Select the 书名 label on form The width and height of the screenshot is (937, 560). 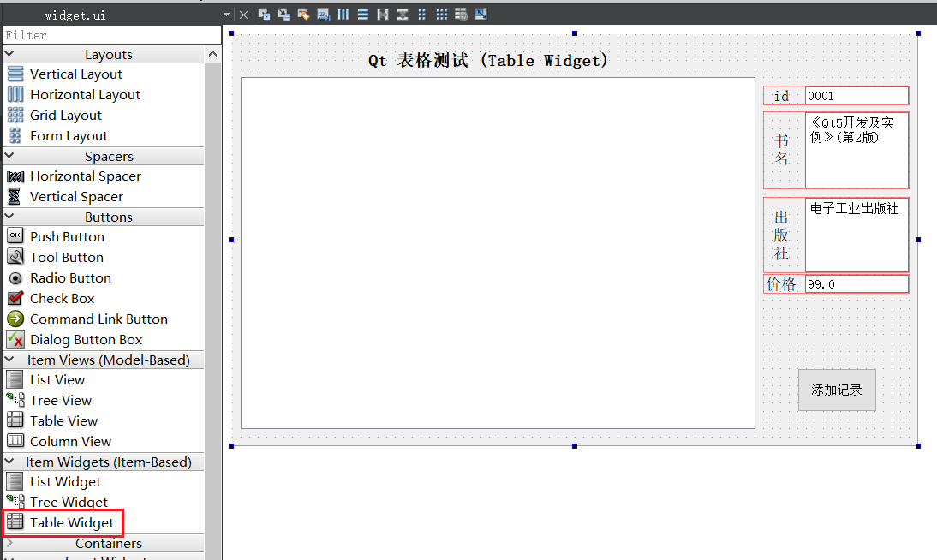(782, 150)
